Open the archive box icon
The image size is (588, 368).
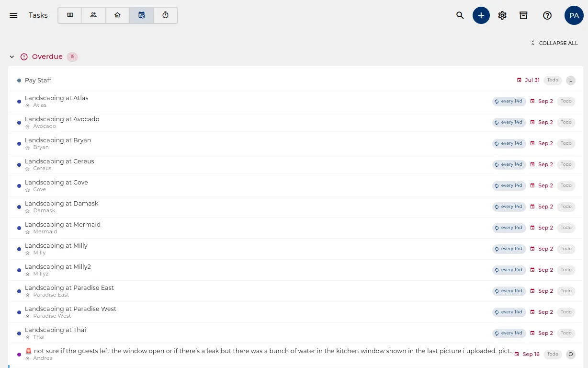(x=523, y=15)
